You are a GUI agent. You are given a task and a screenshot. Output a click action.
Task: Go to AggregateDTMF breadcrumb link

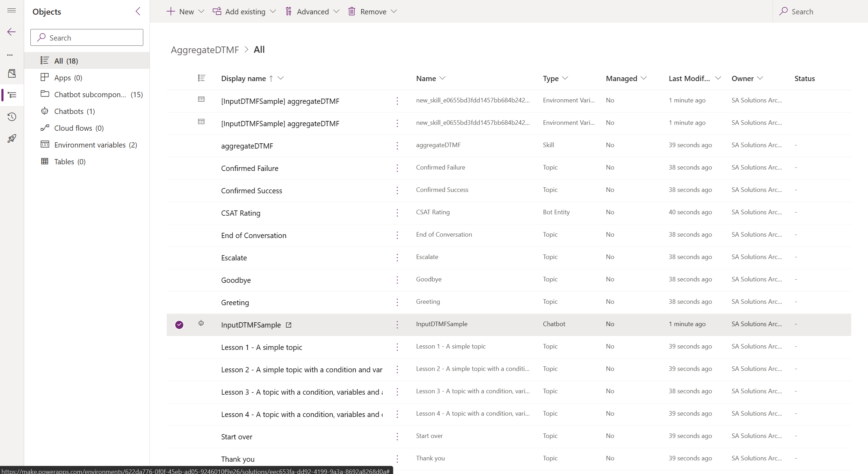pyautogui.click(x=205, y=50)
